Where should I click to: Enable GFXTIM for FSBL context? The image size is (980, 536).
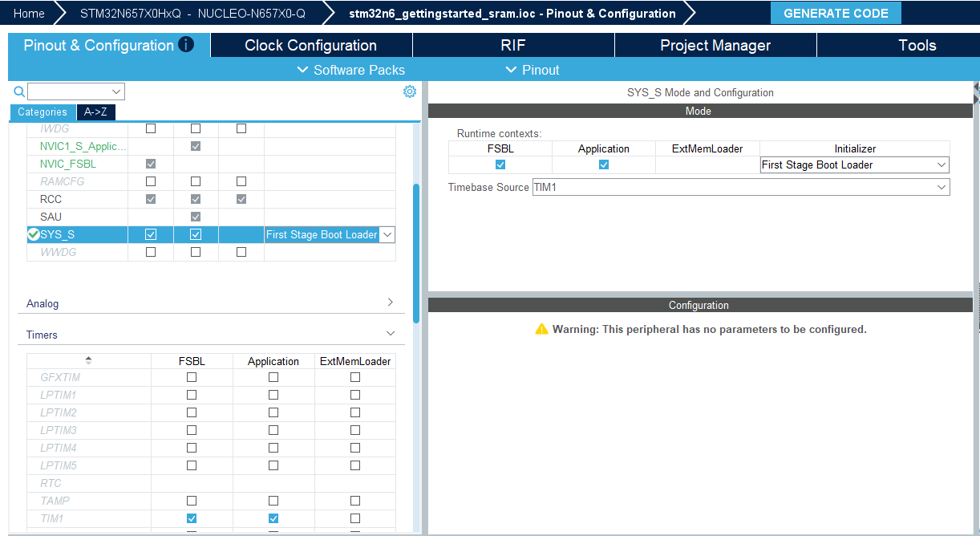click(x=192, y=377)
